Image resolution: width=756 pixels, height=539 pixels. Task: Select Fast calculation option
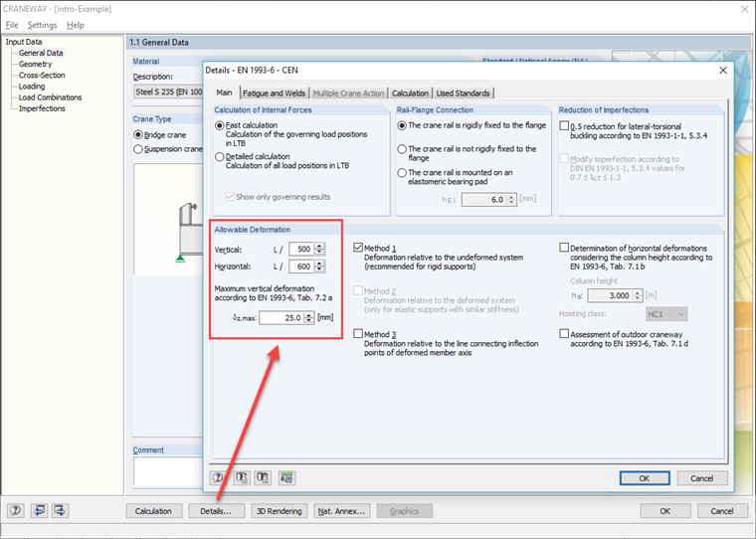tap(220, 125)
